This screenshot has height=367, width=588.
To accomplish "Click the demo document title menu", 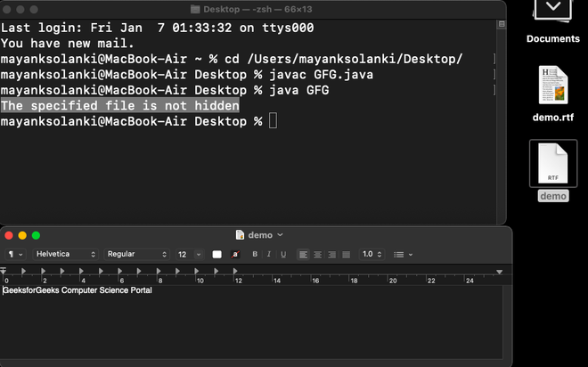I will point(259,235).
